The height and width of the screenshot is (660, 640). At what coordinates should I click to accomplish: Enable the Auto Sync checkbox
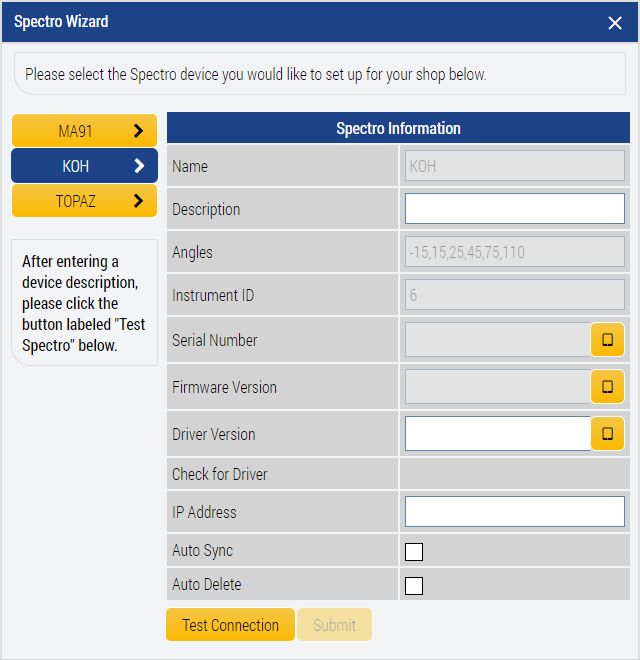[x=414, y=552]
